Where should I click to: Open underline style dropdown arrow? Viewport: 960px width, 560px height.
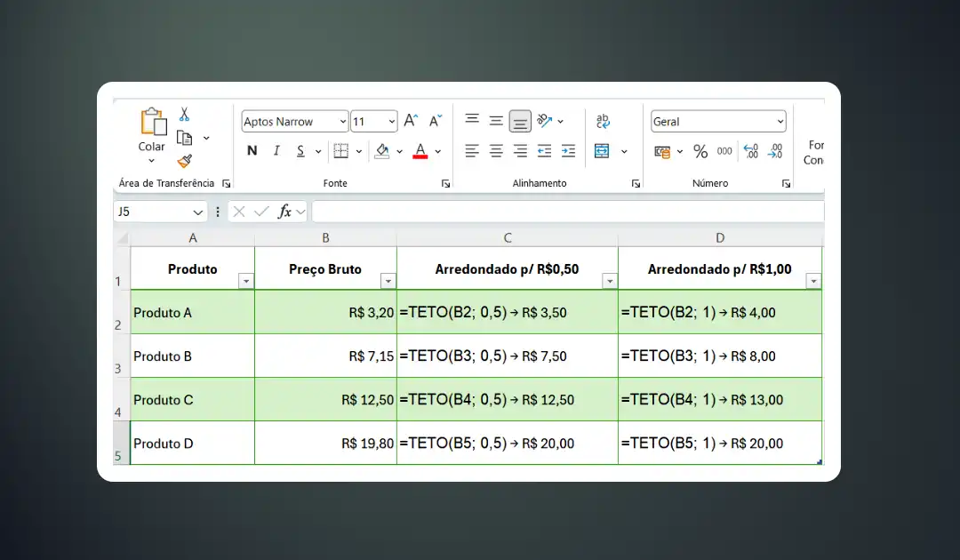coord(317,151)
